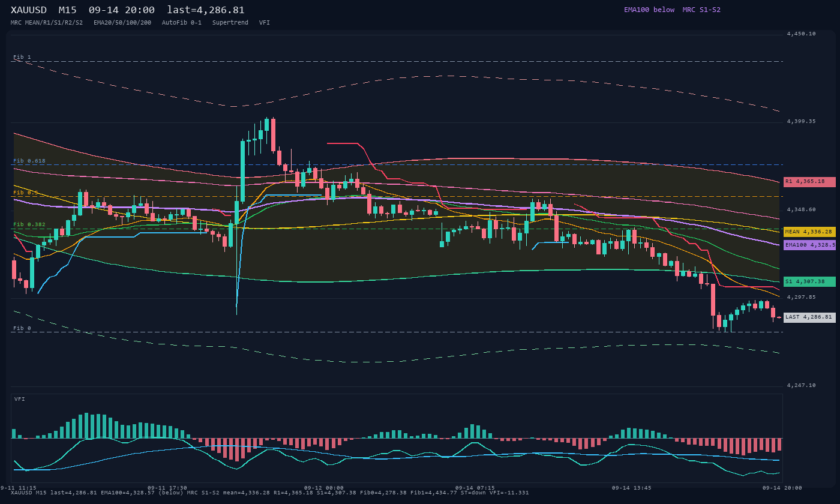Click the Fib 0 level label
This screenshot has width=840, height=504.
(22, 328)
